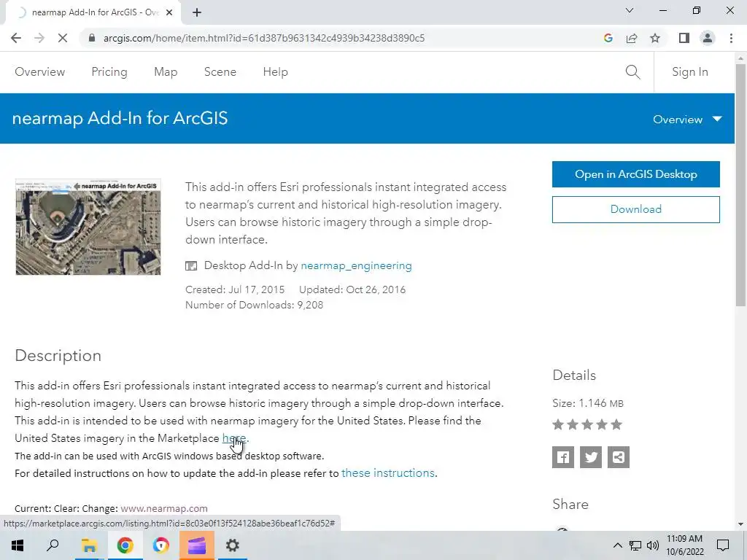Viewport: 747px width, 560px height.
Task: Open the add-in stadium thumbnail
Action: click(88, 227)
